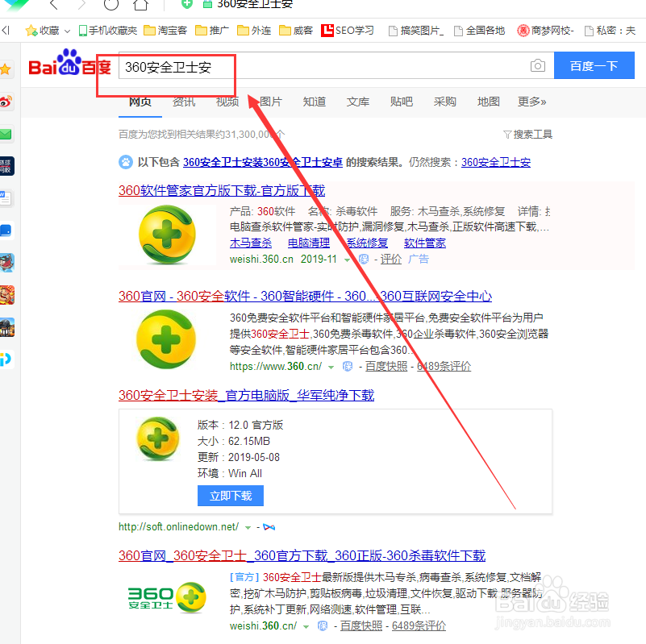Click 360 logo thumbnail of 360官网 result
This screenshot has height=644, width=646.
click(x=166, y=339)
